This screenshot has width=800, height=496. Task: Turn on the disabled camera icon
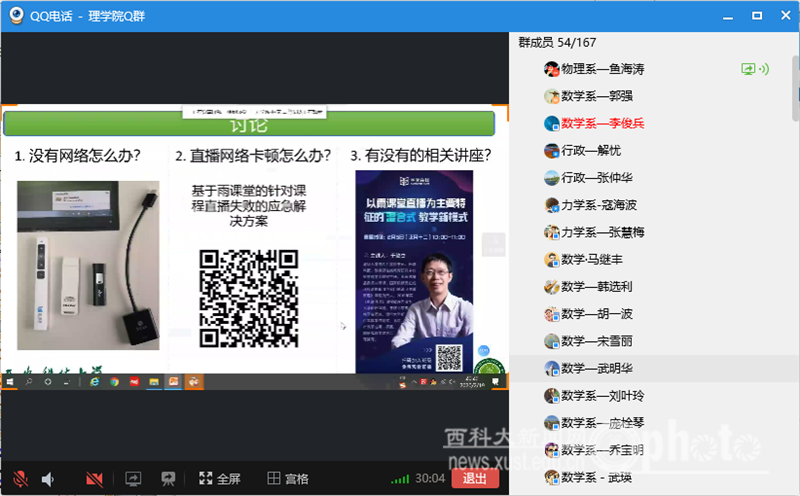[x=94, y=479]
